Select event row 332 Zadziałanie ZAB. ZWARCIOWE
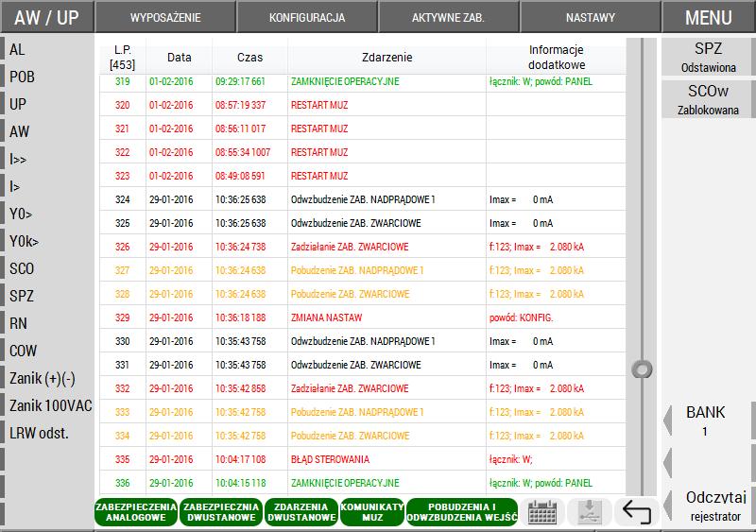 363,388
